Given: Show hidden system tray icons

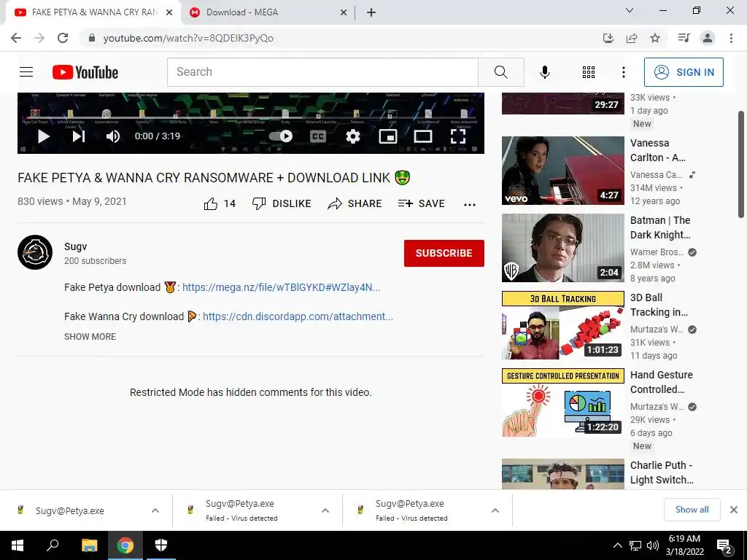Looking at the screenshot, I should [x=617, y=545].
